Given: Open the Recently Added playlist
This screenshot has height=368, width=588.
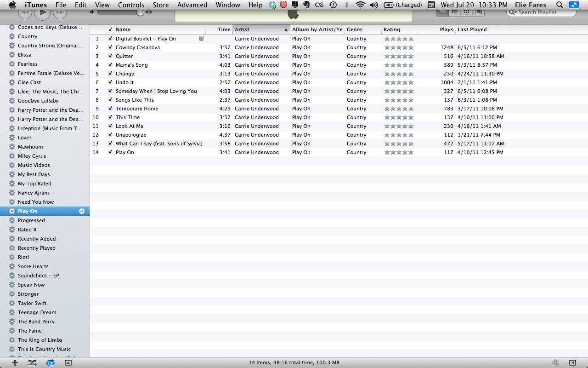Looking at the screenshot, I should point(37,239).
